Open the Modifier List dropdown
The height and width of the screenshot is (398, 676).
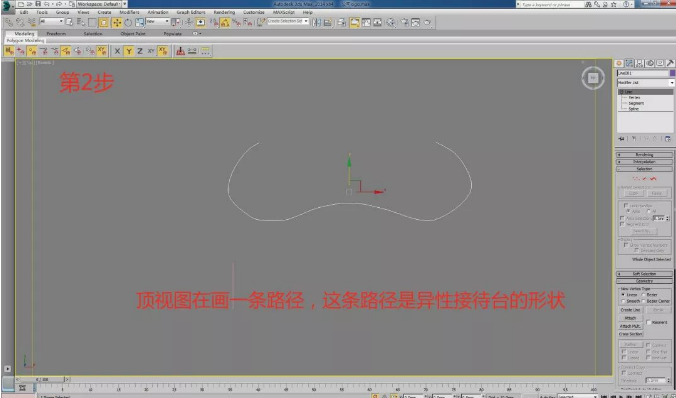(x=645, y=82)
